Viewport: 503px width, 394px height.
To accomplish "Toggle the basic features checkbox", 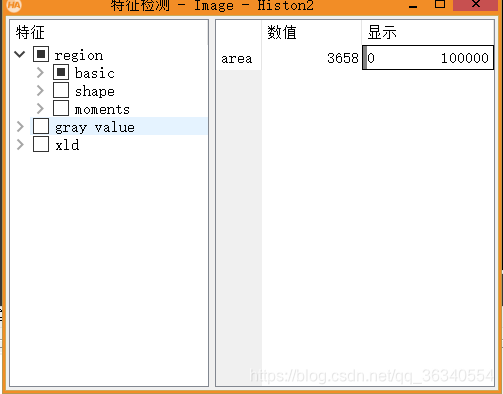I will point(61,72).
